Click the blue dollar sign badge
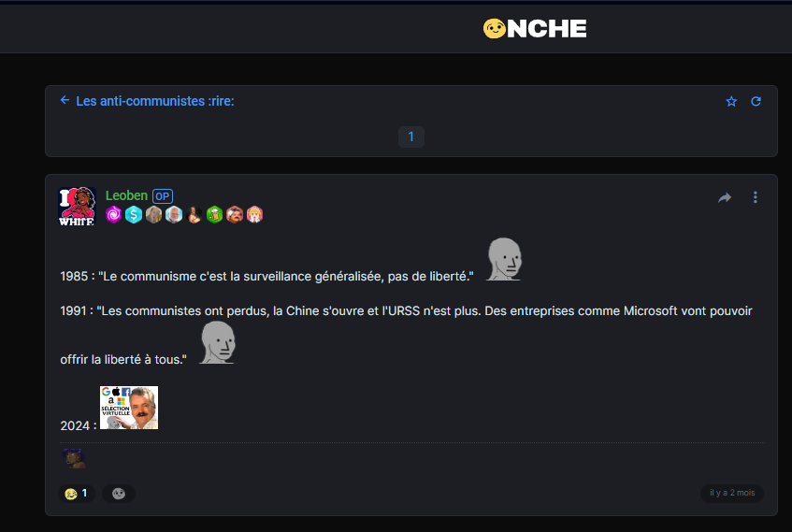Image resolution: width=792 pixels, height=532 pixels. pyautogui.click(x=134, y=215)
